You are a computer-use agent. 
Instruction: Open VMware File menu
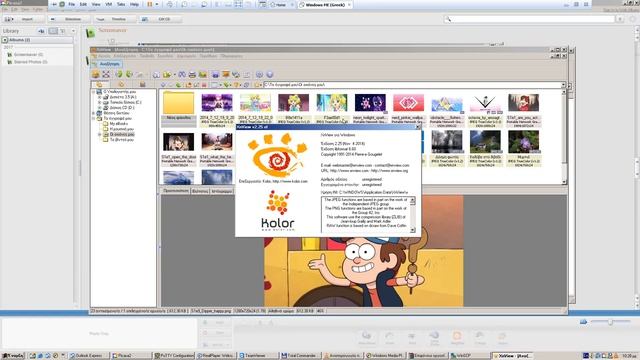coord(72,4)
